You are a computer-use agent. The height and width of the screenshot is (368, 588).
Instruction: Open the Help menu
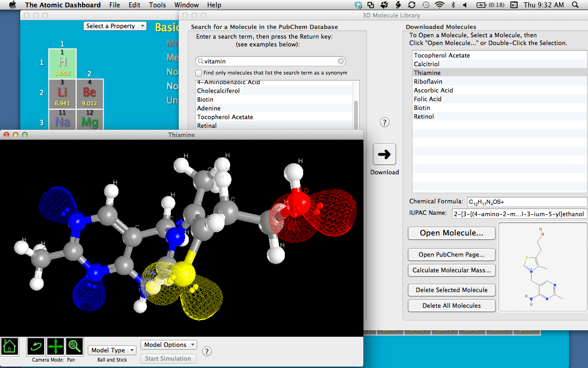click(214, 5)
